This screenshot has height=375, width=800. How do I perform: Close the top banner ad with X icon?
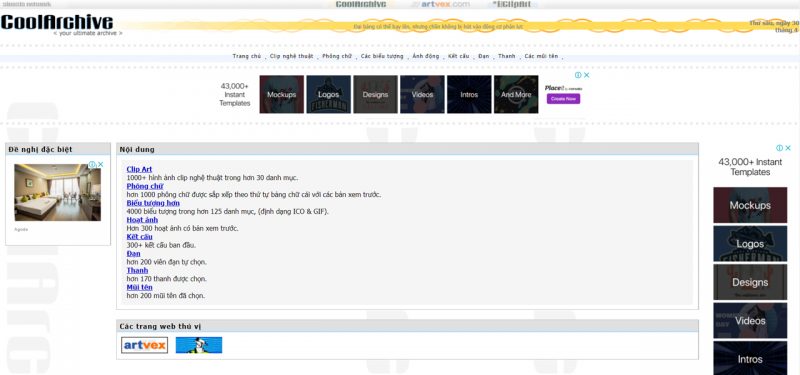point(587,75)
